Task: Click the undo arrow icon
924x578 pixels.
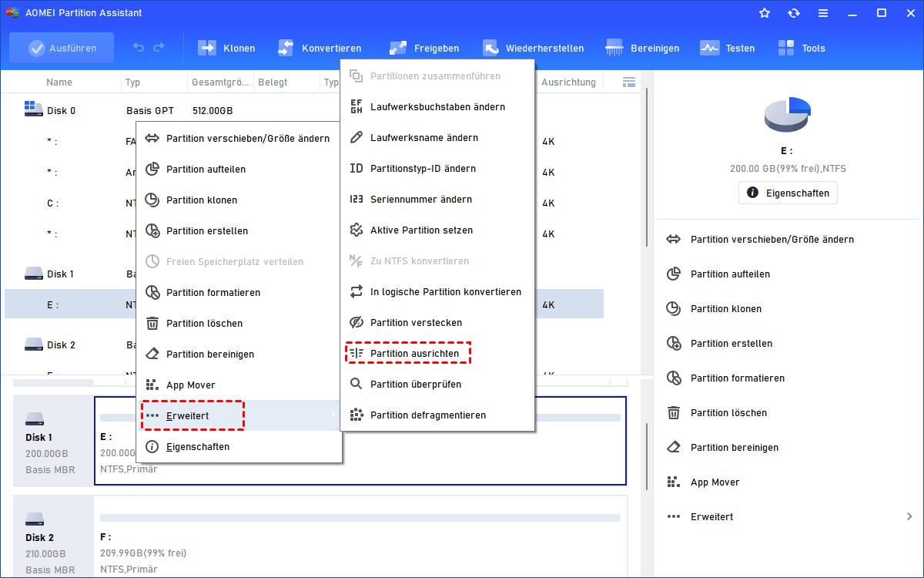Action: click(139, 48)
